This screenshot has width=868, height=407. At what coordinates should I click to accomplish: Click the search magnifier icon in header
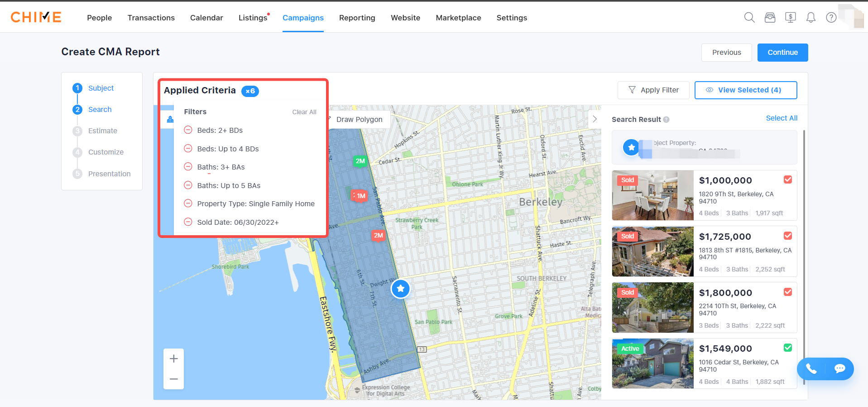point(749,18)
